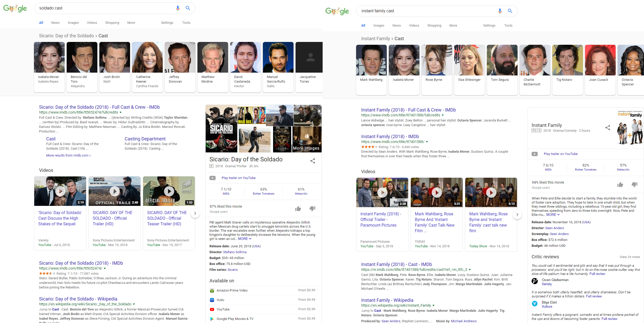644x323 pixels.
Task: Open the Google logo on the instant family page
Action: 337,11
